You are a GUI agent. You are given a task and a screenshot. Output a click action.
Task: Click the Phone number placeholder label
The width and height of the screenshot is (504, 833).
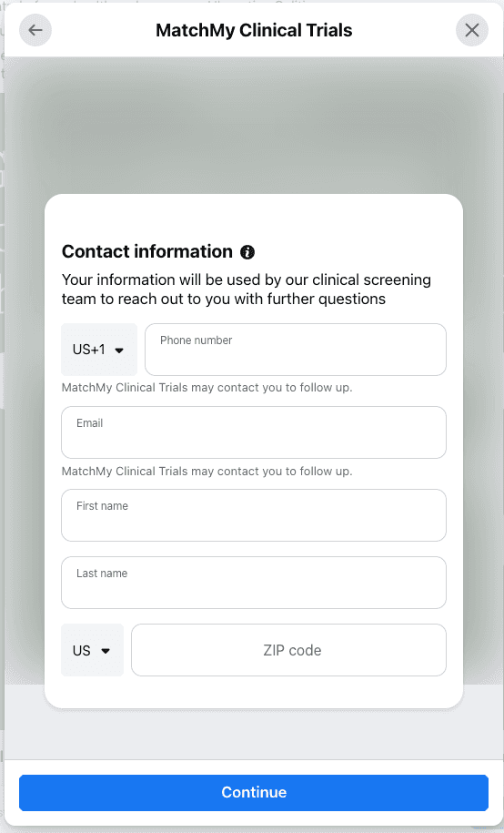point(196,340)
